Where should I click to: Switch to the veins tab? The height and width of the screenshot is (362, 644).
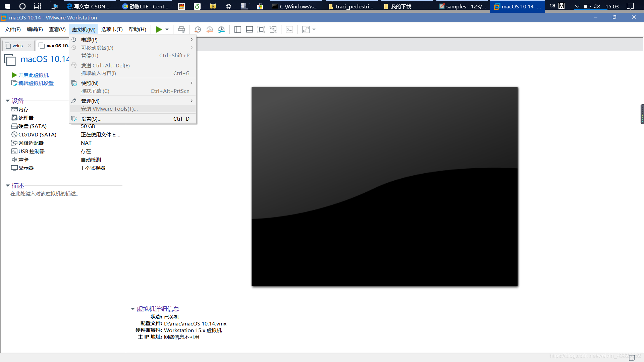[x=17, y=46]
